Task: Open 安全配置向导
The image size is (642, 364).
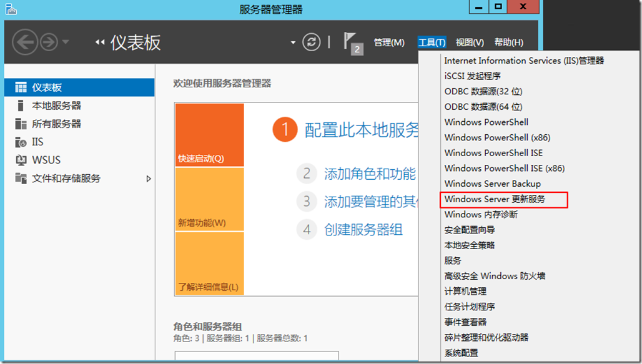Action: pos(470,230)
